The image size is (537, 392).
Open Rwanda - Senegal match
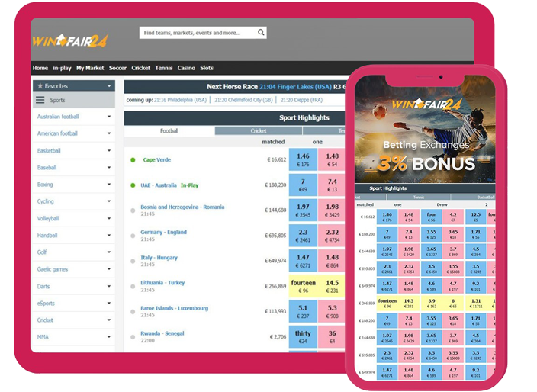162,333
